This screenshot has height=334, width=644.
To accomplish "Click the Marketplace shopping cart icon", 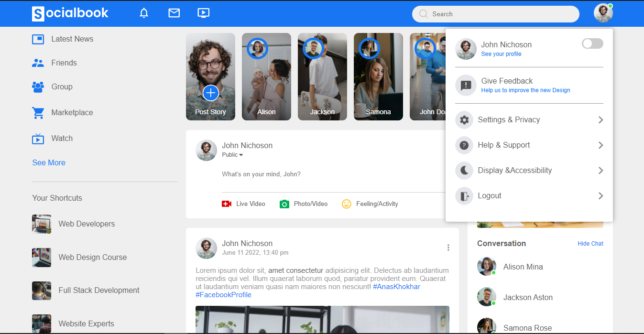I will click(38, 113).
